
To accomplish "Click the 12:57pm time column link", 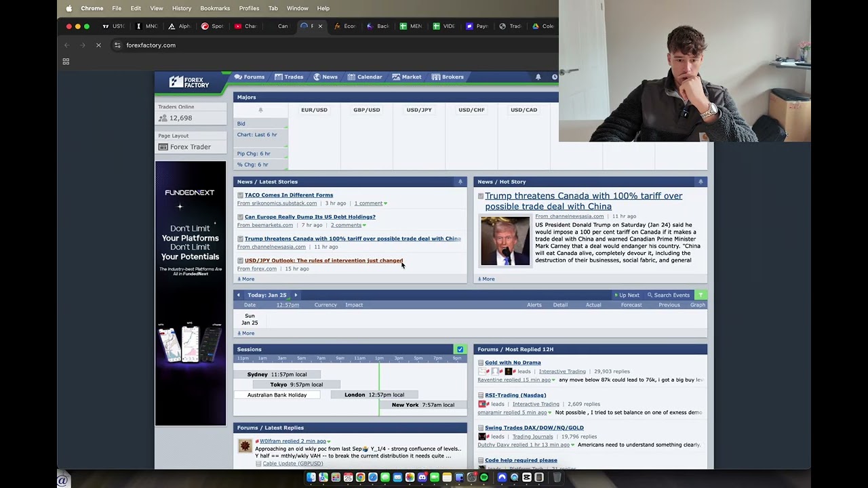I will click(288, 305).
